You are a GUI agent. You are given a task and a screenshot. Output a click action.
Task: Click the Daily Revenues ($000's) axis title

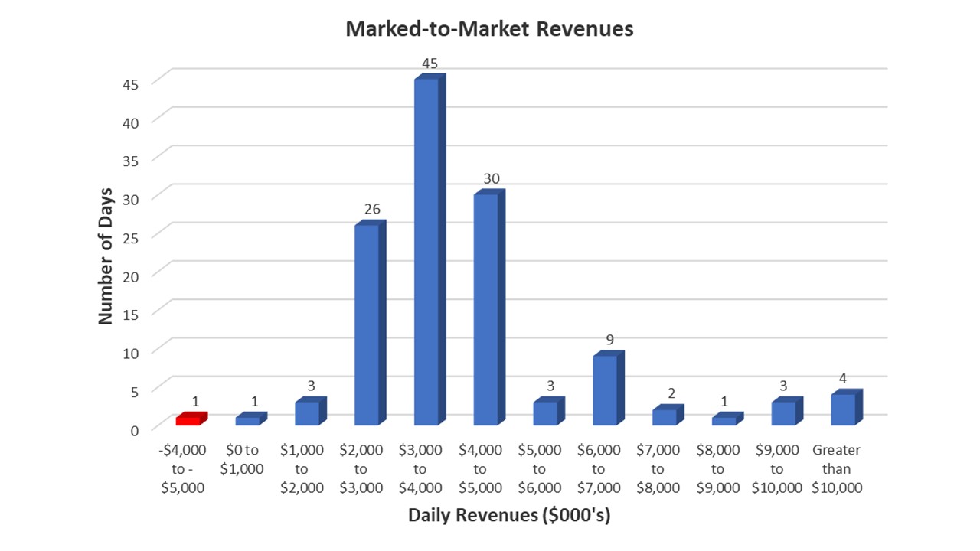(509, 515)
